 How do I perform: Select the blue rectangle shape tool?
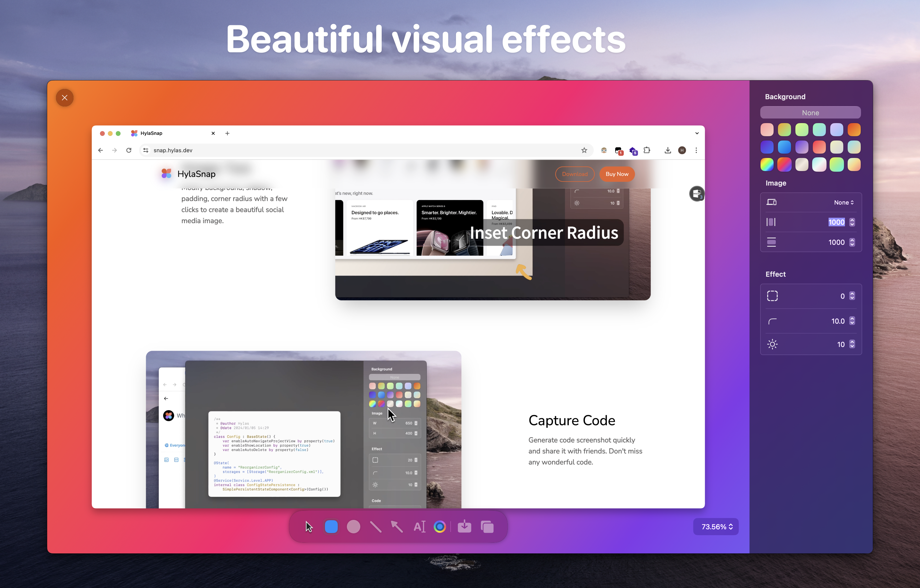(331, 527)
